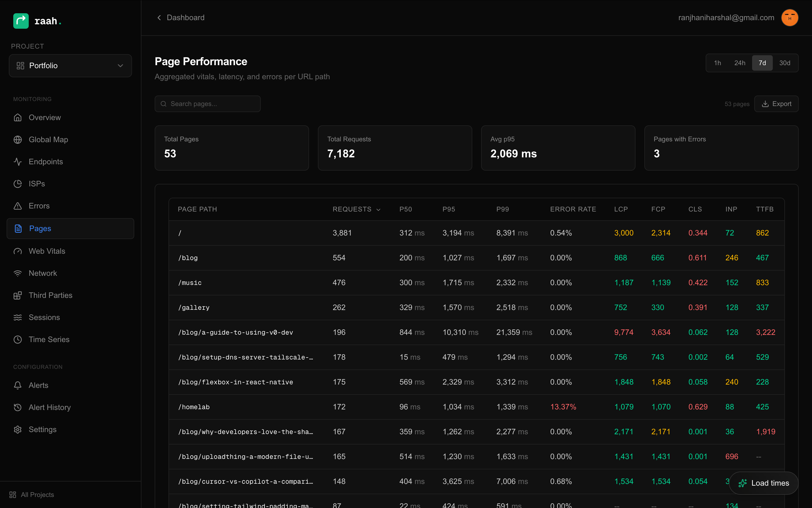Image resolution: width=812 pixels, height=508 pixels.
Task: Open the Global Map globe icon
Action: tap(17, 139)
